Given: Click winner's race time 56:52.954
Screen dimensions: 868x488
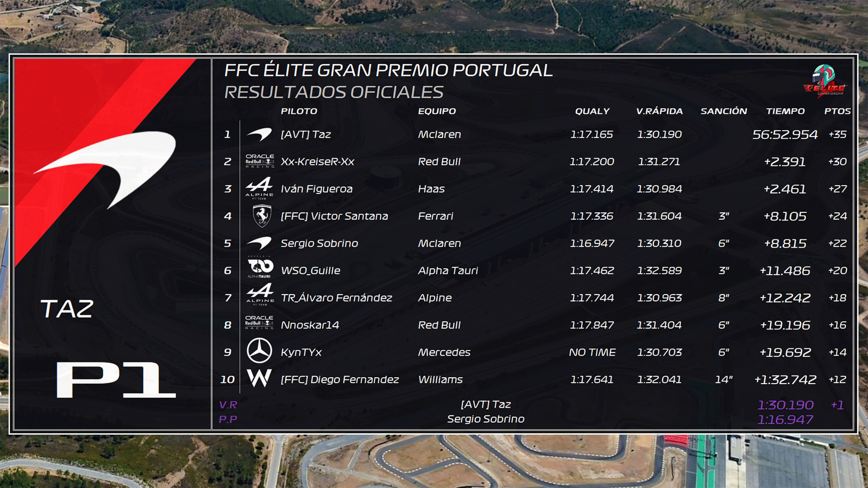Looking at the screenshot, I should click(785, 135).
